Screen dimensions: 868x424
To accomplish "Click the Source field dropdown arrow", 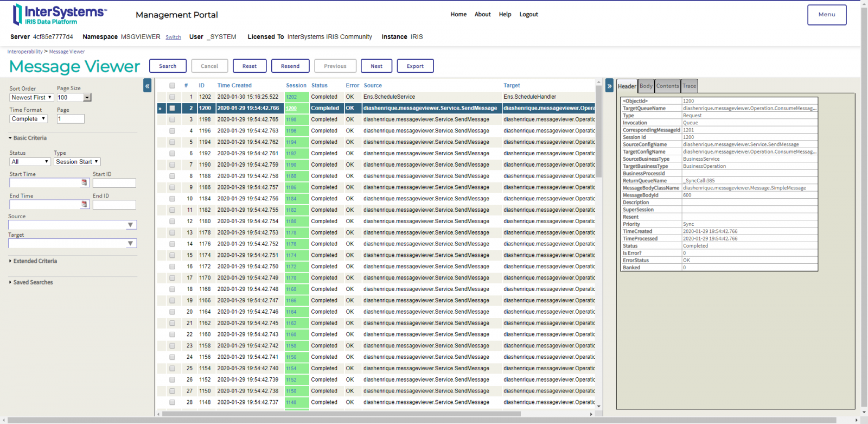I will coord(130,225).
